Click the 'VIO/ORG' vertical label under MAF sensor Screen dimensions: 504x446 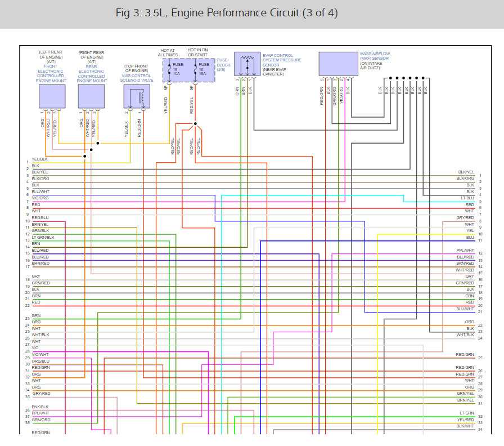click(x=341, y=95)
